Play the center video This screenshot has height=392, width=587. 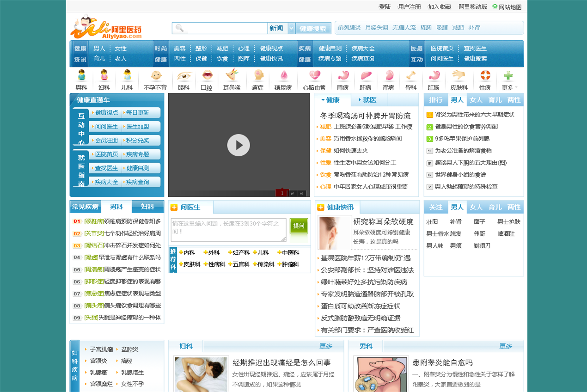[x=238, y=145]
